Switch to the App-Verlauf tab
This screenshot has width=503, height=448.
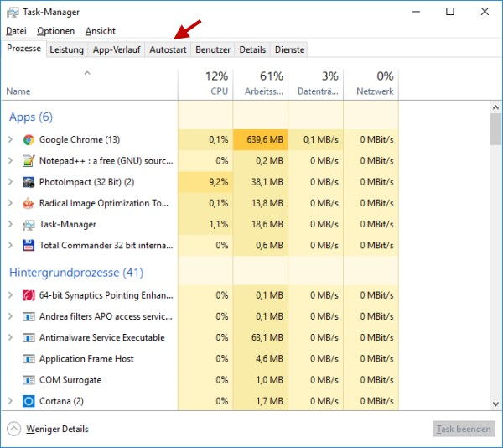coord(117,49)
